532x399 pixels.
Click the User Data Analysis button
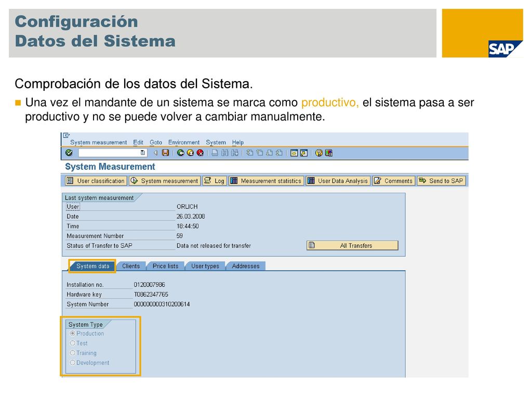click(x=338, y=181)
